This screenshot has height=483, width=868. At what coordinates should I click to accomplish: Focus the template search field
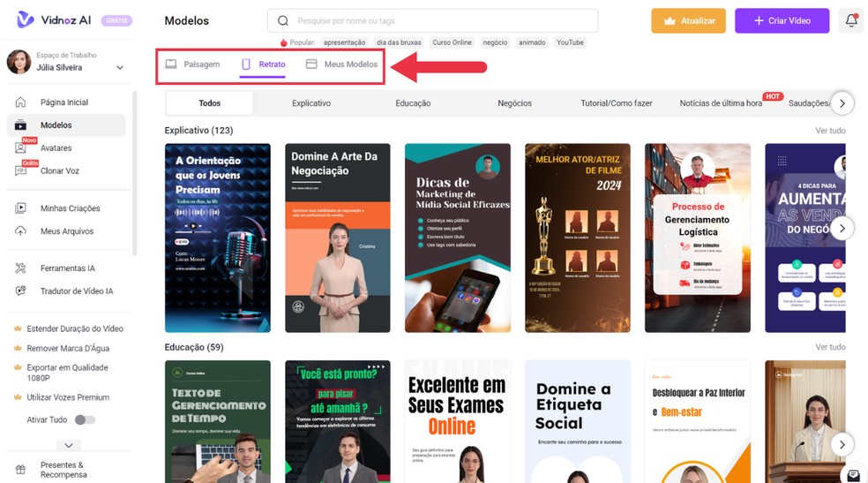click(433, 20)
